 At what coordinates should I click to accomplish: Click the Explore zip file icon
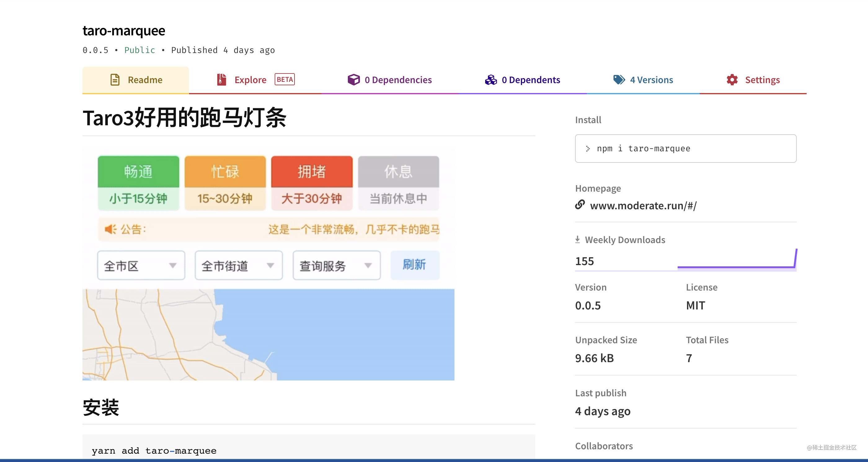(x=221, y=79)
